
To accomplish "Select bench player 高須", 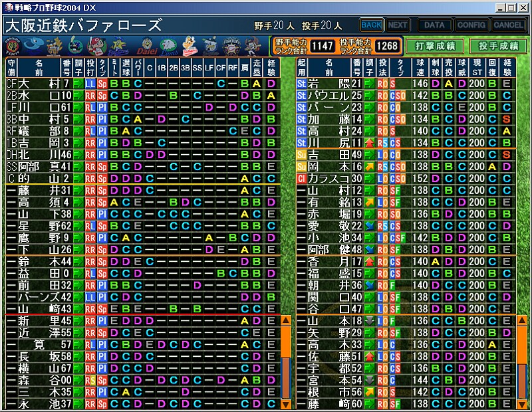I will coord(143,202).
